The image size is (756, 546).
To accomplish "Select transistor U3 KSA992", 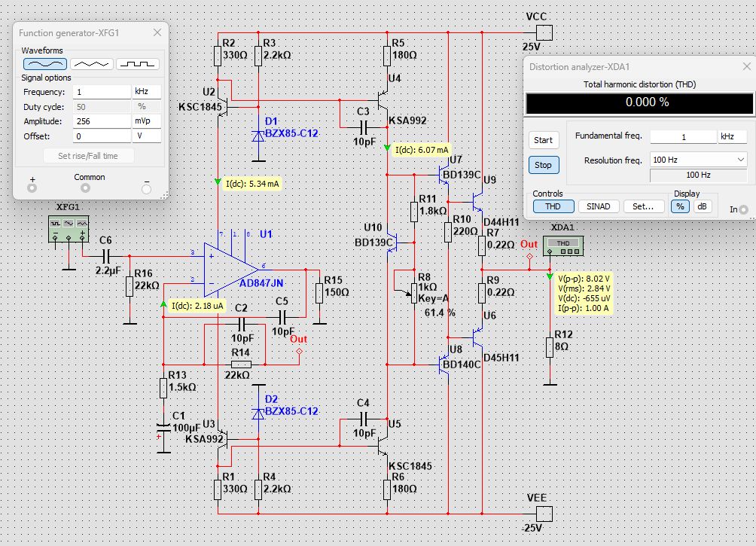I will [222, 439].
